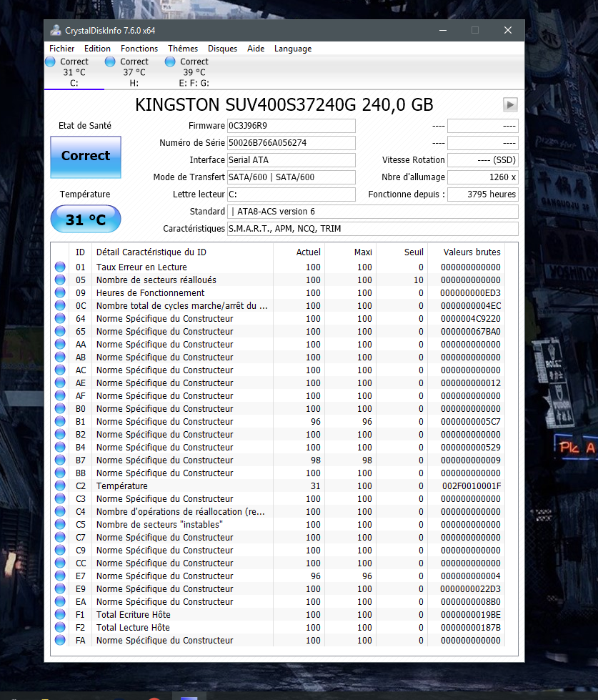Click the serial number field 50026B766A056274

click(291, 143)
